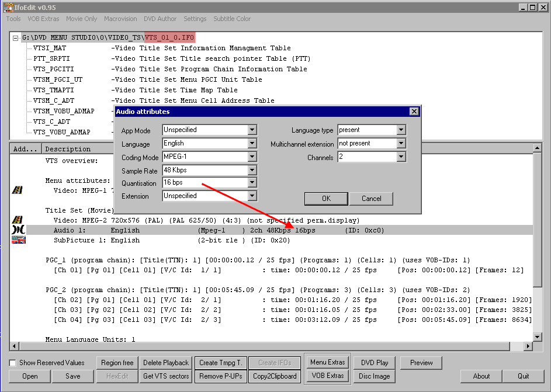Click the Disc Image button
This screenshot has height=392, width=551.
click(374, 376)
